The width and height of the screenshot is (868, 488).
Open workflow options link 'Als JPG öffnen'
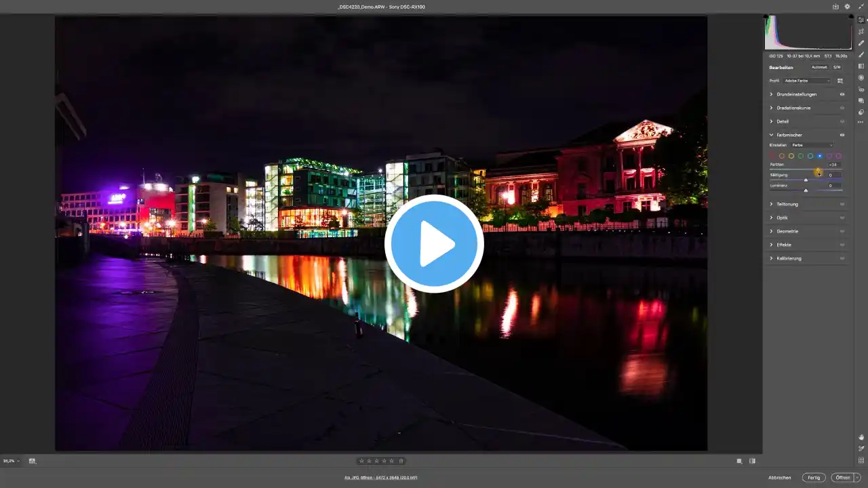(x=380, y=478)
